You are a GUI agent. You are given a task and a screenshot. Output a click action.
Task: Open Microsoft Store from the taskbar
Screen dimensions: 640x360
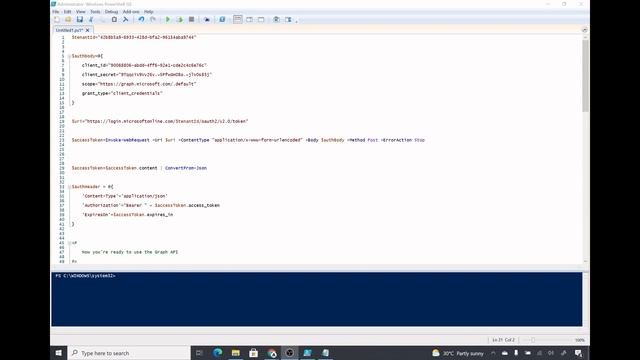[253, 353]
